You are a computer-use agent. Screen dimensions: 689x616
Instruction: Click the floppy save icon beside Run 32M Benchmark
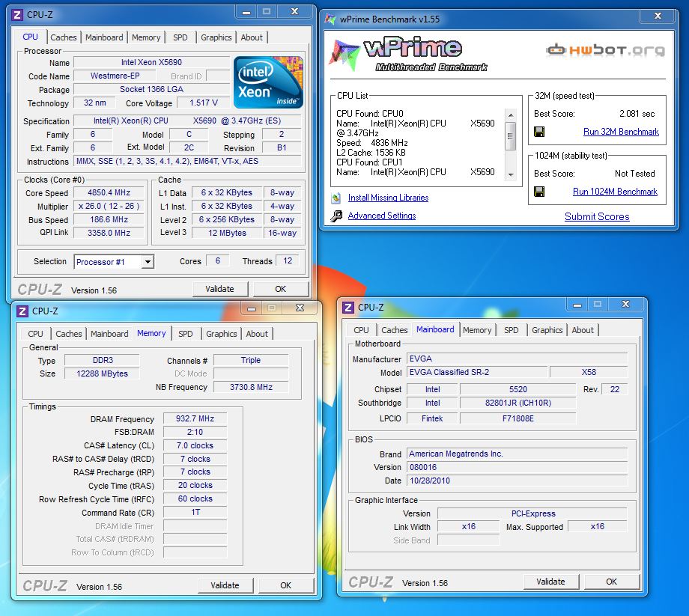tap(539, 132)
